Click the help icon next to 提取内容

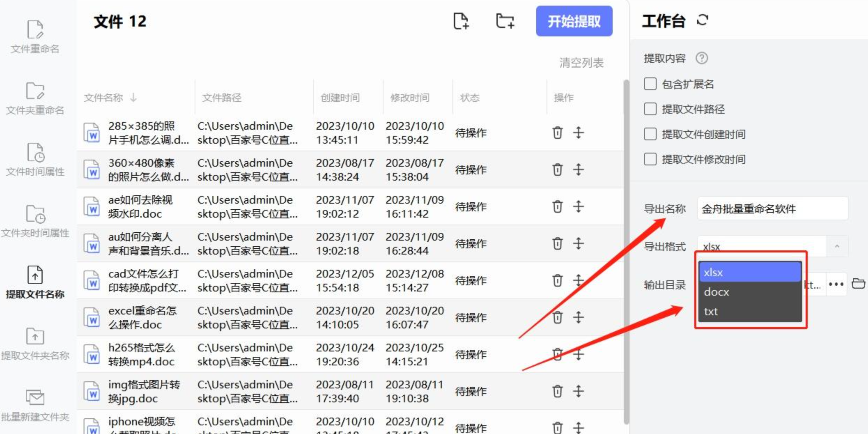click(702, 58)
